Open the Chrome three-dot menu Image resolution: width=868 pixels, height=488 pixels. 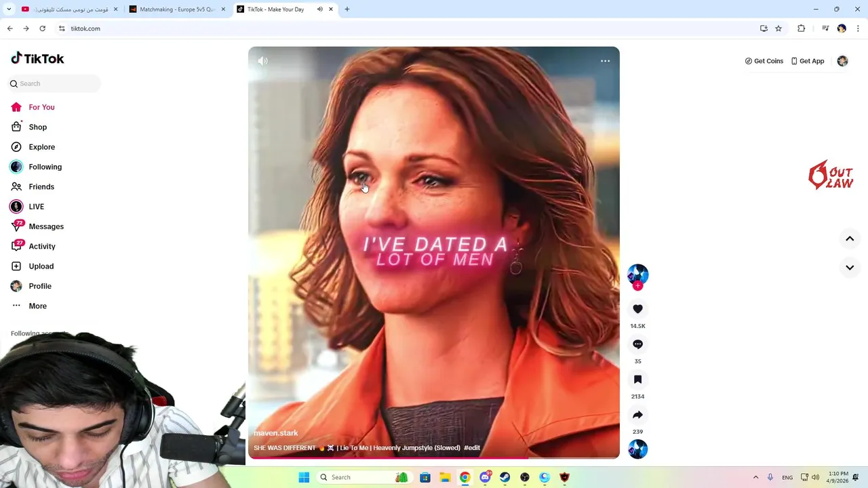tap(858, 28)
